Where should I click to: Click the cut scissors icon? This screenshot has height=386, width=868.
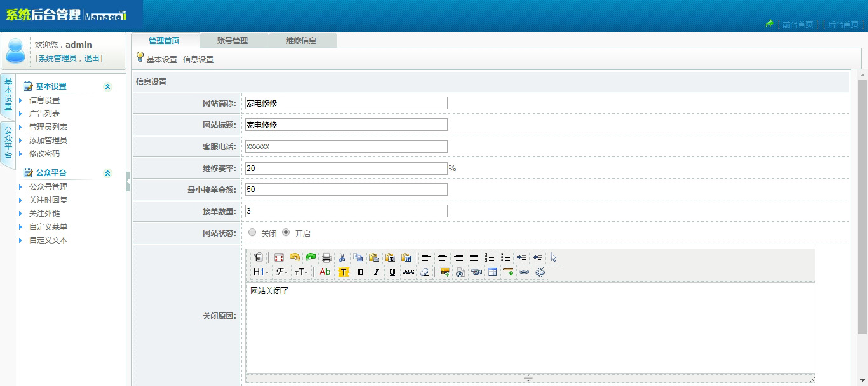[x=342, y=258]
